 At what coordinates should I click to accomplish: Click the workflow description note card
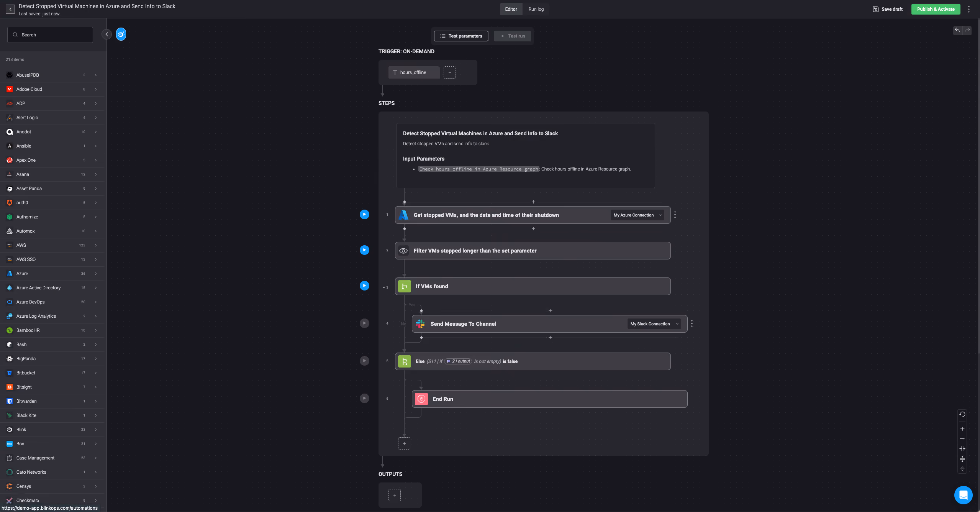click(x=526, y=156)
